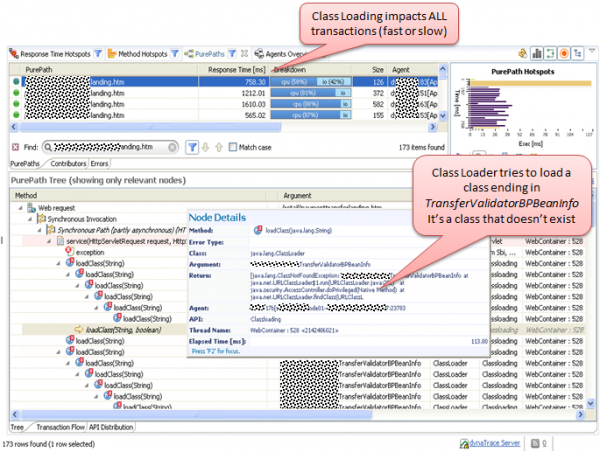This screenshot has width=600, height=452.
Task: Click the status icon of the 758.30 row
Action: tap(16, 82)
